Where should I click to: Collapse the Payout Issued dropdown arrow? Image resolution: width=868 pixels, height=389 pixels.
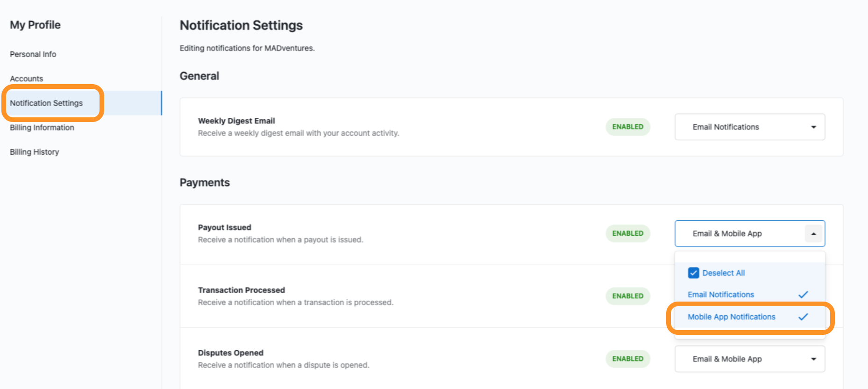[x=813, y=234]
